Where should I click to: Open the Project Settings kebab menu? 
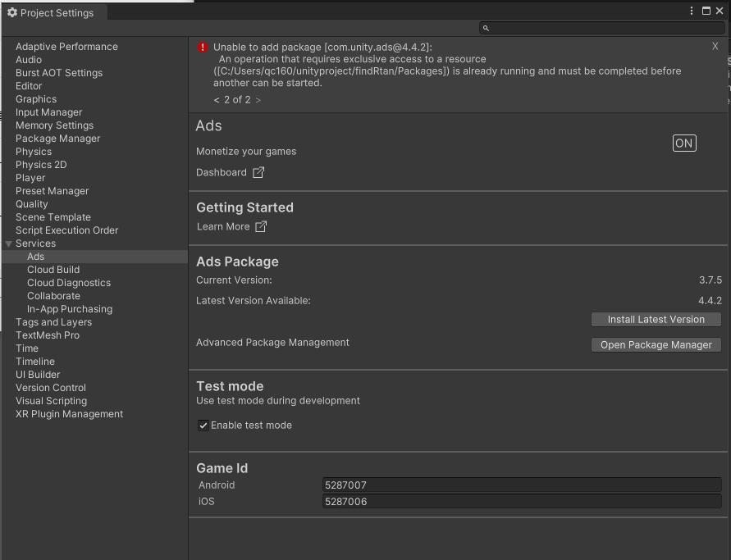click(692, 11)
